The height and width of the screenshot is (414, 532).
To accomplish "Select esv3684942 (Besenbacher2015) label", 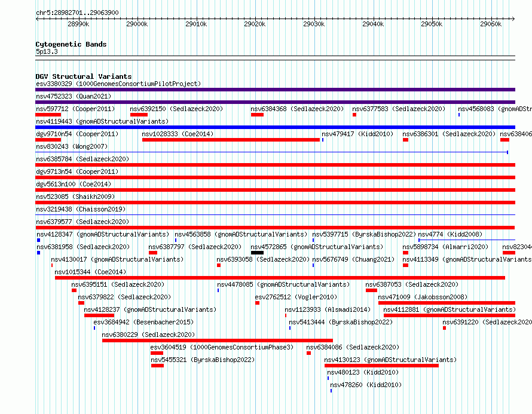I will 143,322.
